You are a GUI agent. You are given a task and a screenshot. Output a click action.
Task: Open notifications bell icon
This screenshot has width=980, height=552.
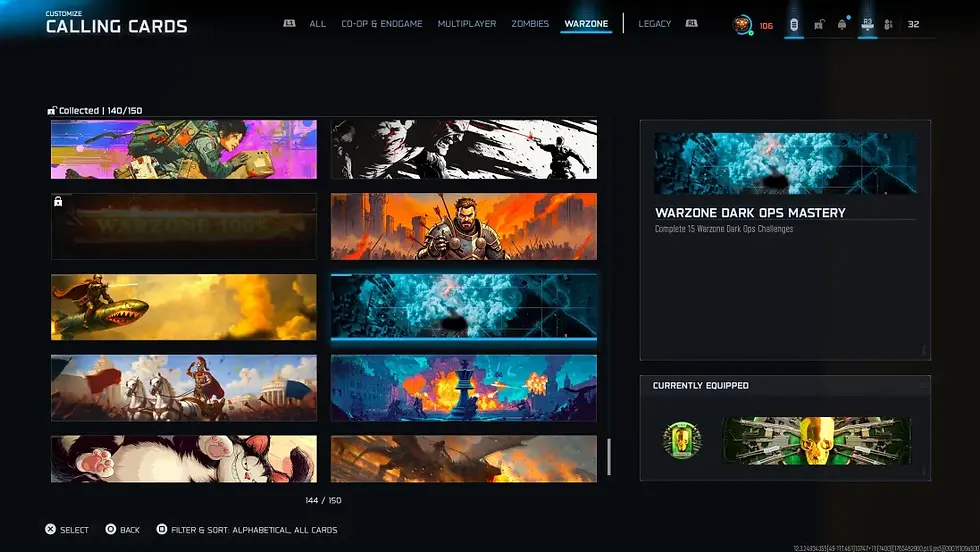point(842,24)
